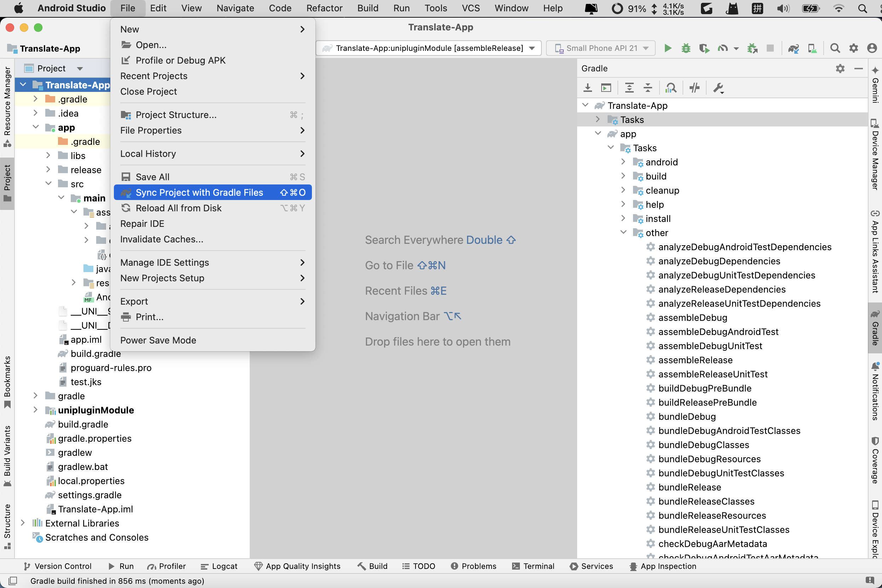Open the Recent Projects submenu
The image size is (882, 588).
213,76
